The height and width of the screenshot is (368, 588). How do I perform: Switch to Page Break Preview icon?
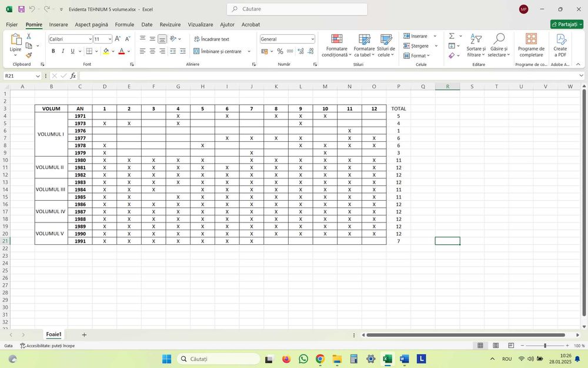pyautogui.click(x=511, y=346)
